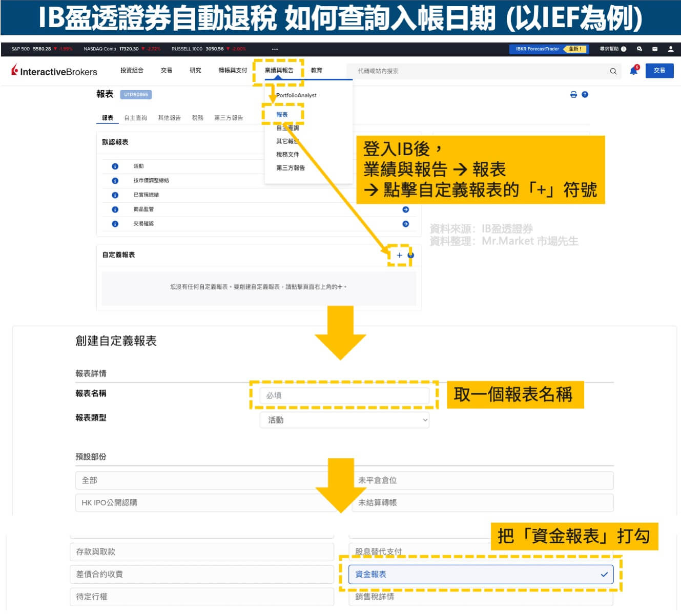Open the 研究 navigation menu
The height and width of the screenshot is (616, 681).
pyautogui.click(x=195, y=70)
